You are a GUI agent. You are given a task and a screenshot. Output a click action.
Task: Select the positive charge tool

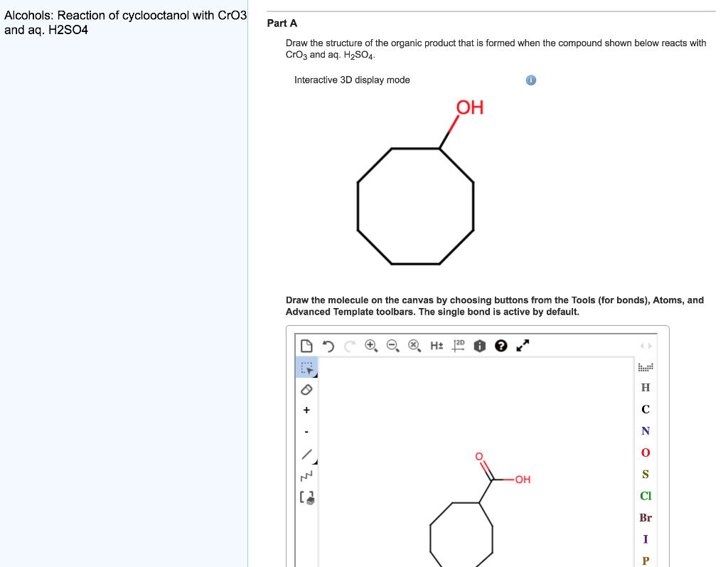[306, 410]
